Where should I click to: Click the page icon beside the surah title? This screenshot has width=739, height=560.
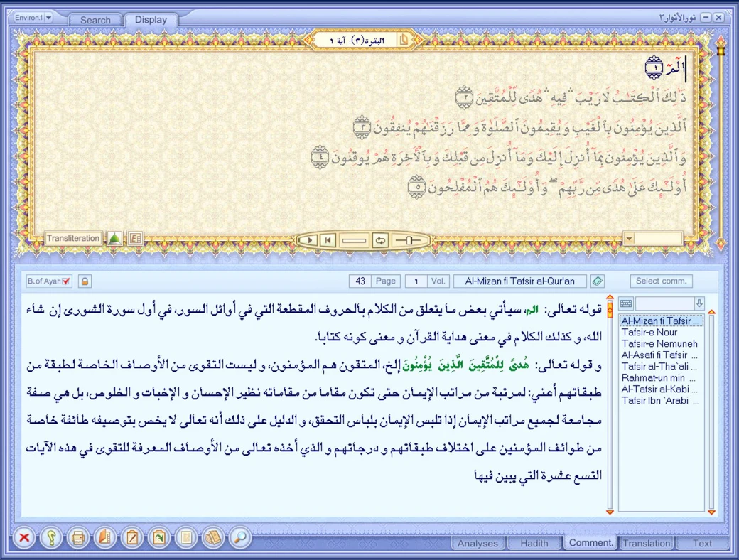click(x=404, y=41)
